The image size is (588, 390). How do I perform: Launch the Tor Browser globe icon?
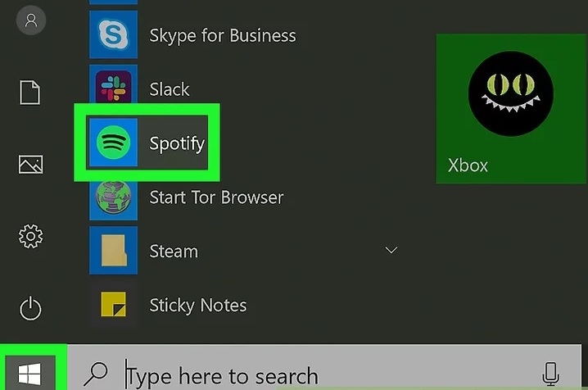click(113, 197)
